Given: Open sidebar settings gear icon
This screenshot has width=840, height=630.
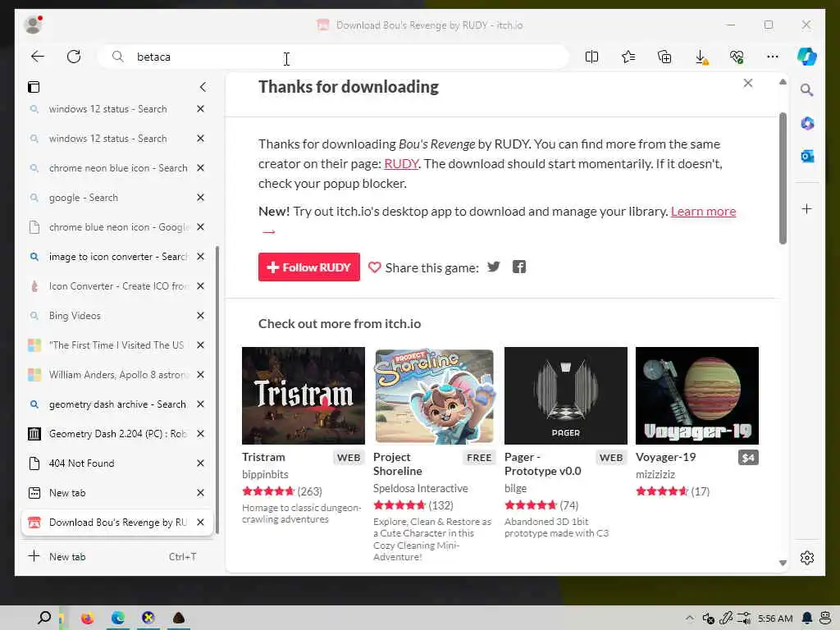Looking at the screenshot, I should (x=807, y=558).
